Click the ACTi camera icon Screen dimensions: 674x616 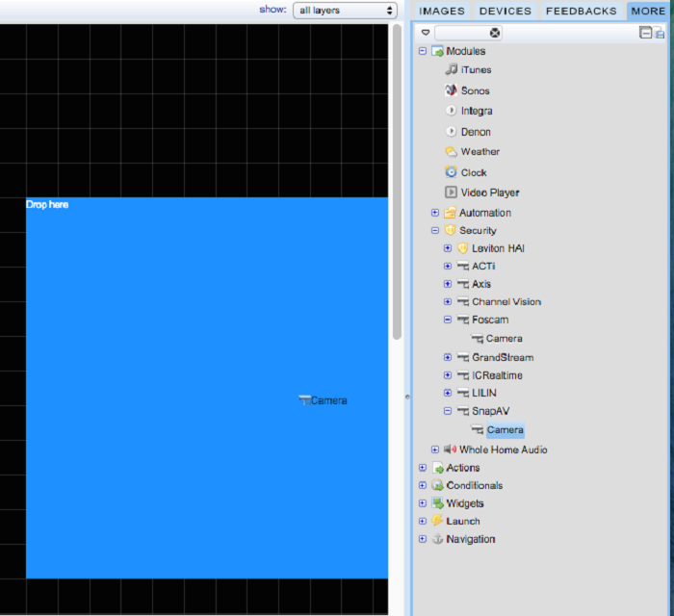[463, 266]
